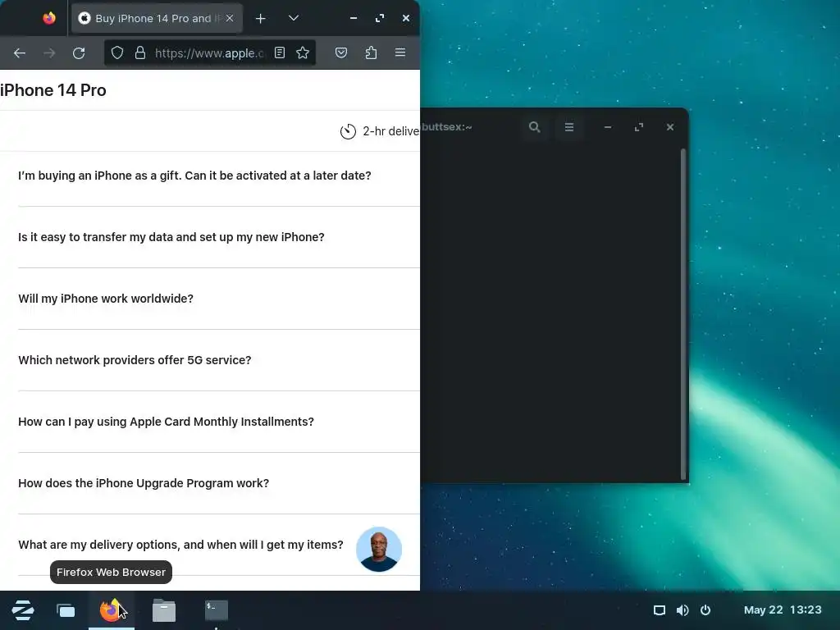This screenshot has width=840, height=630.
Task: Open the tracking protection shield icon
Action: tap(116, 52)
